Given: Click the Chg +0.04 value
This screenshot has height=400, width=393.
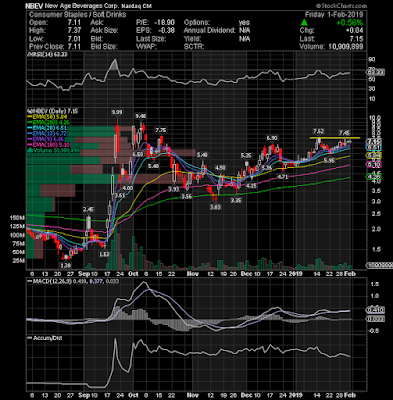Looking at the screenshot, I should coord(355,31).
